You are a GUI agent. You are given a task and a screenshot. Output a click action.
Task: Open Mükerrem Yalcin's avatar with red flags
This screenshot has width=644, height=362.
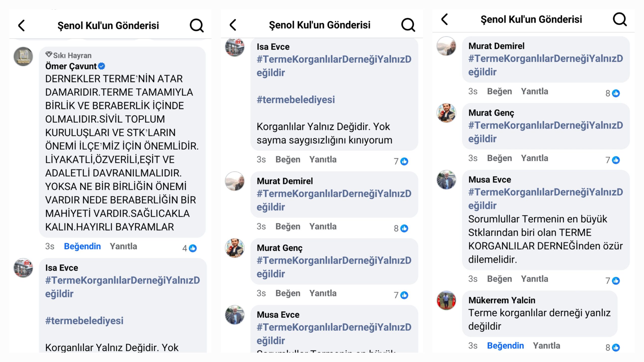[x=446, y=300]
